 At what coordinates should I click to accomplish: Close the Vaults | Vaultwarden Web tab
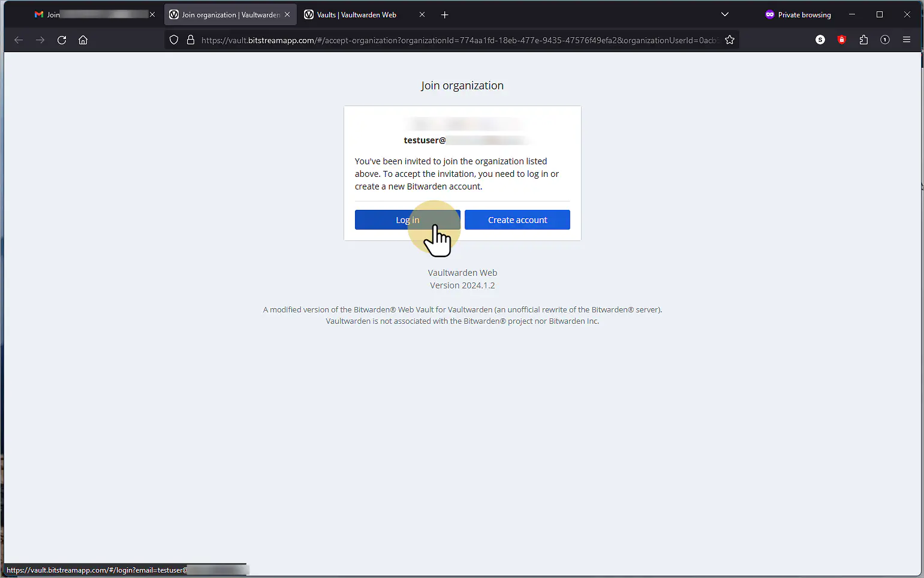422,15
